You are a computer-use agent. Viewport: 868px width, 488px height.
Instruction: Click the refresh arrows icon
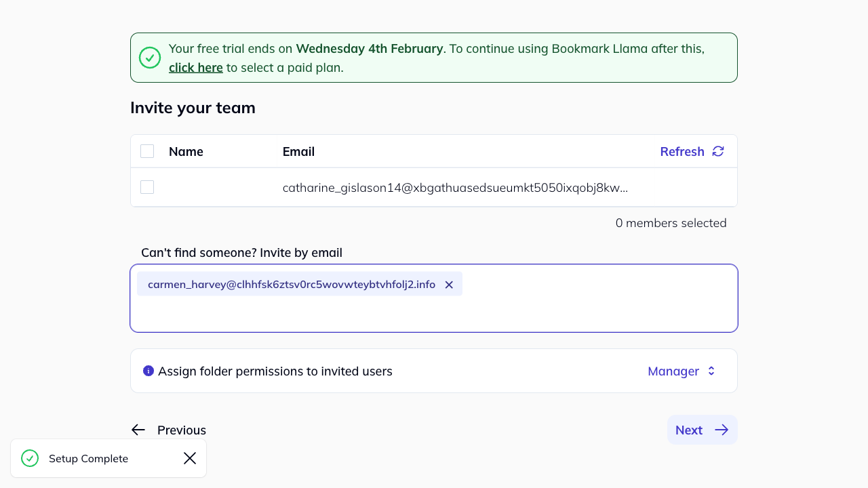pos(718,151)
